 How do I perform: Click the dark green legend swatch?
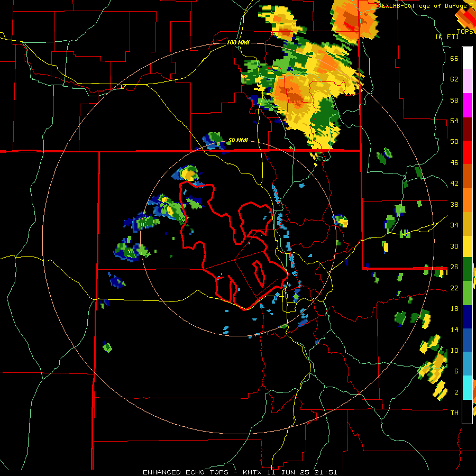(467, 269)
